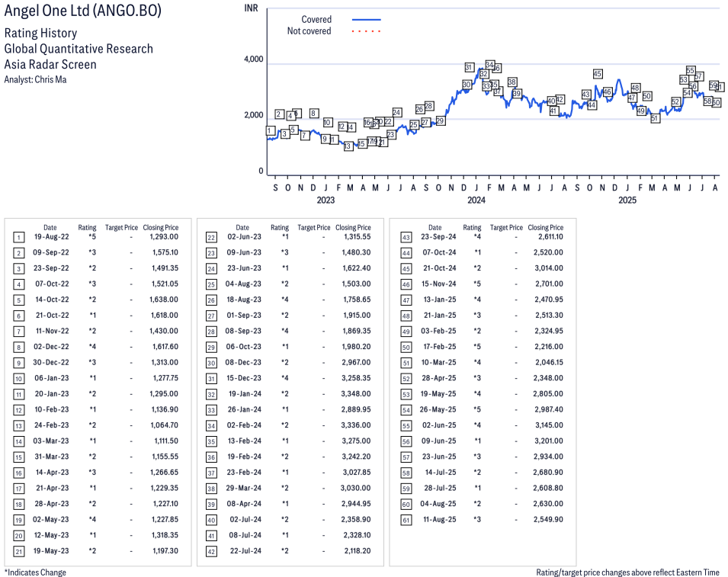Image resolution: width=728 pixels, height=577 pixels.
Task: Select the closing price '1,293.00'
Action: pos(164,237)
